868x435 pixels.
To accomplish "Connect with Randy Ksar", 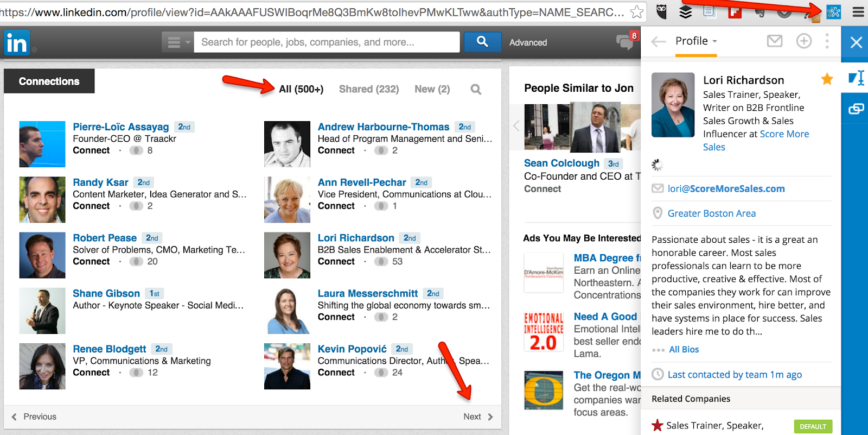I will coord(91,206).
